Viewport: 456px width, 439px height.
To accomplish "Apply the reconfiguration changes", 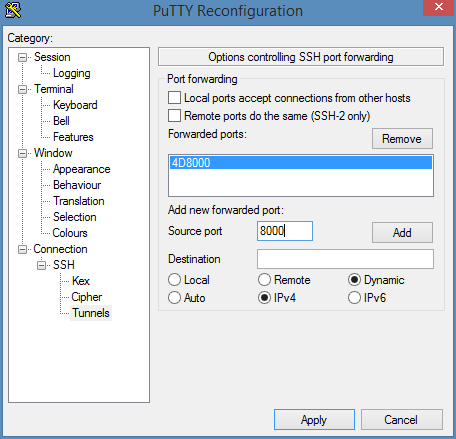I will pyautogui.click(x=314, y=419).
